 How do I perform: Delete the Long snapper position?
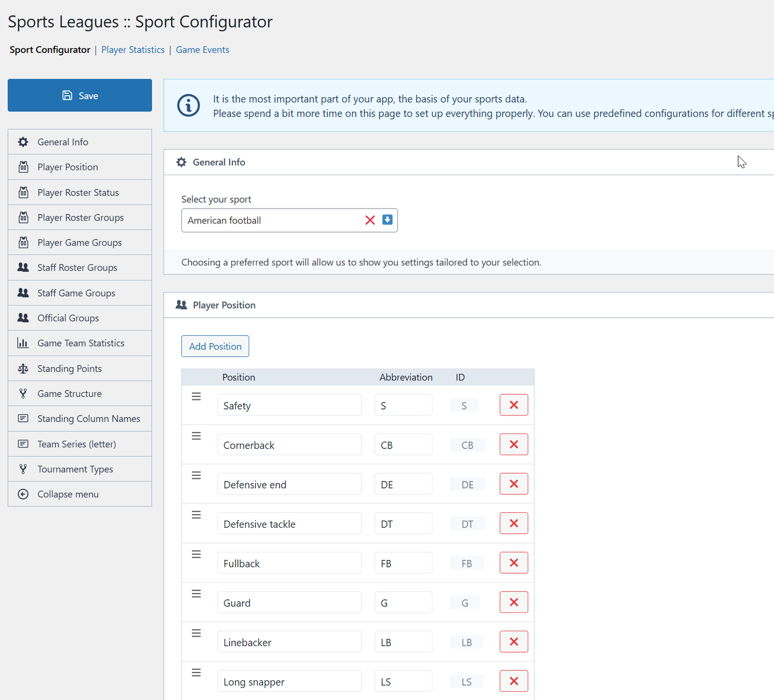tap(513, 681)
